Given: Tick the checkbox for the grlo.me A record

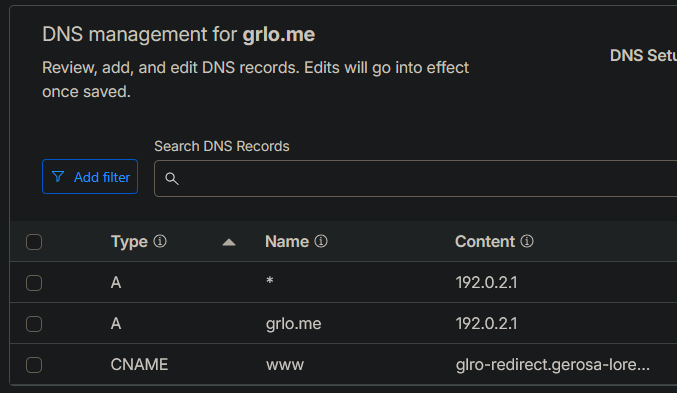Looking at the screenshot, I should [x=34, y=324].
